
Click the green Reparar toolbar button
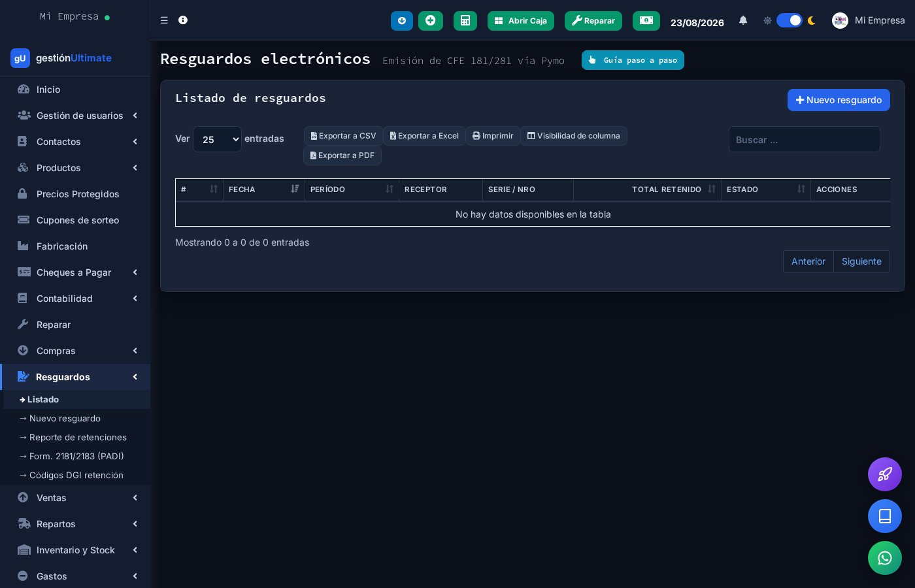[593, 21]
